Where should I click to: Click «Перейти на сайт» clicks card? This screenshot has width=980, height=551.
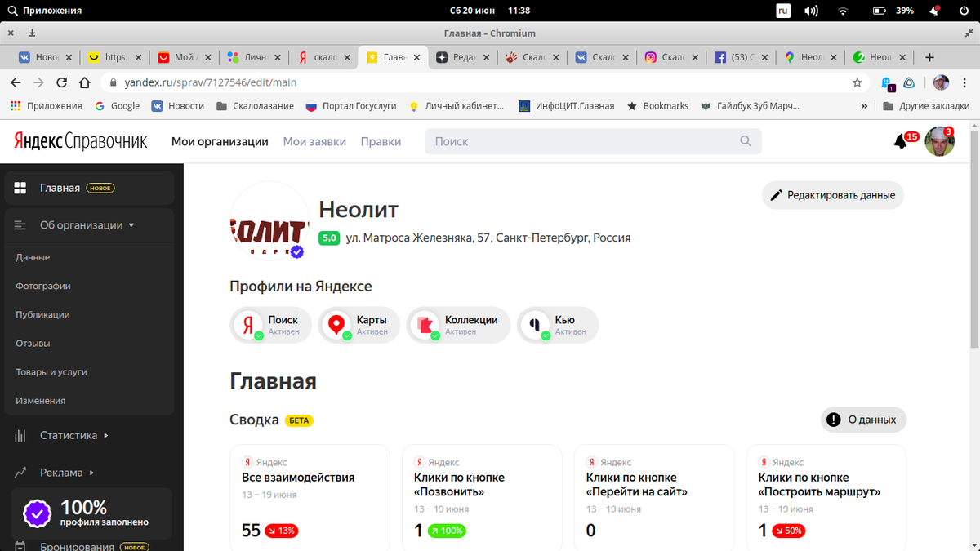tap(654, 498)
